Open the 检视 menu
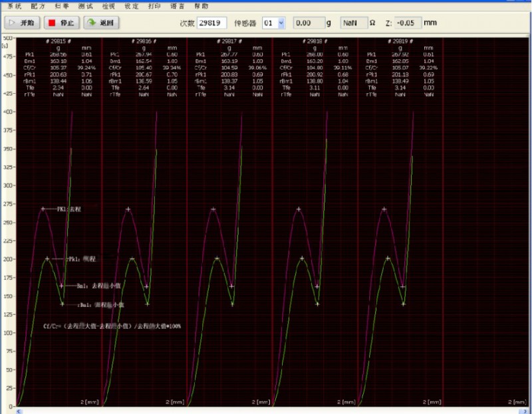This screenshot has width=532, height=414. pos(108,6)
